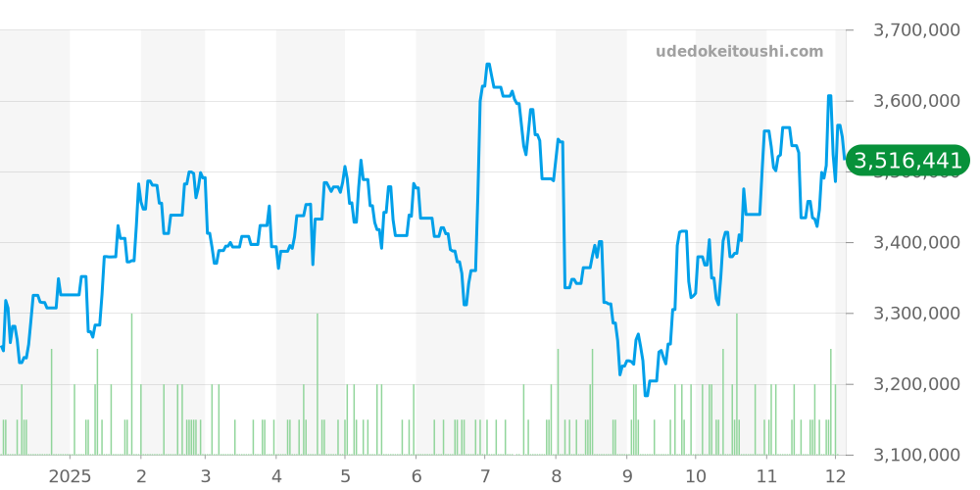This screenshot has width=980, height=490.
Task: Select month 3 on the time axis
Action: click(x=205, y=476)
